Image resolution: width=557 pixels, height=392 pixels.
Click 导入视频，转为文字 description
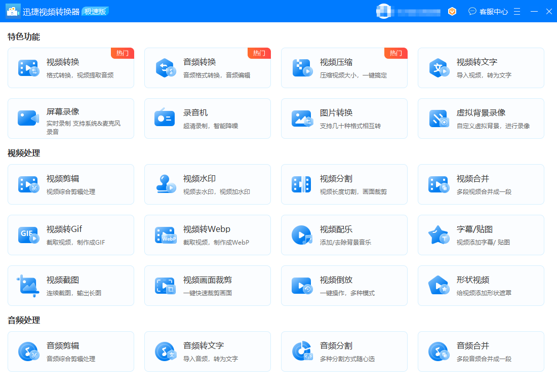(x=484, y=75)
